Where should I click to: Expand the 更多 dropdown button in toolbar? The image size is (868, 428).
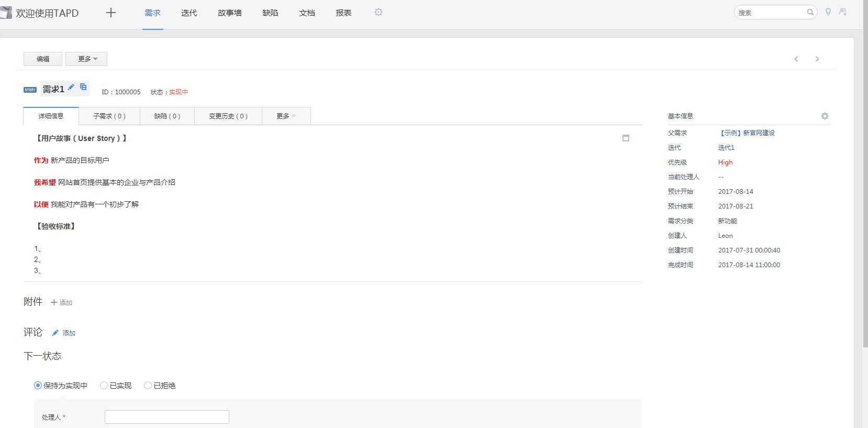click(86, 59)
